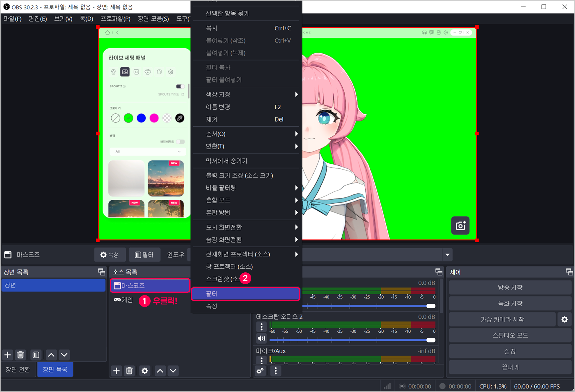Move scene down with the arrow icon
575x392 pixels.
64,354
